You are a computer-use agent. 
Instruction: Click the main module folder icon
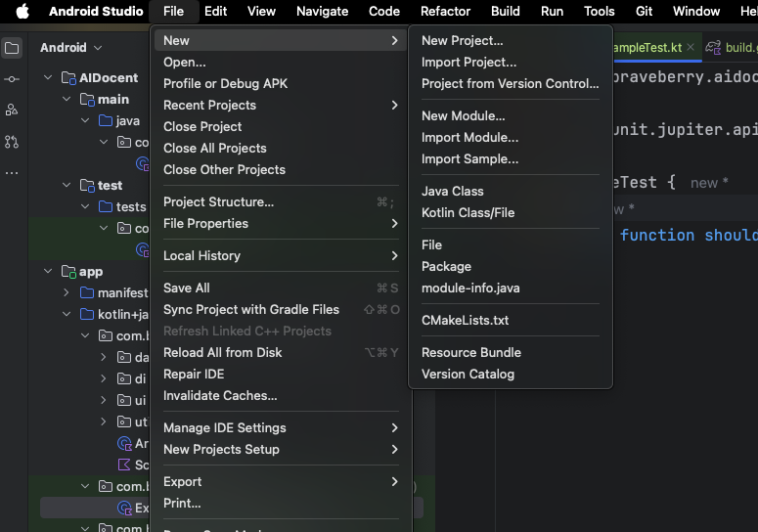pyautogui.click(x=87, y=100)
